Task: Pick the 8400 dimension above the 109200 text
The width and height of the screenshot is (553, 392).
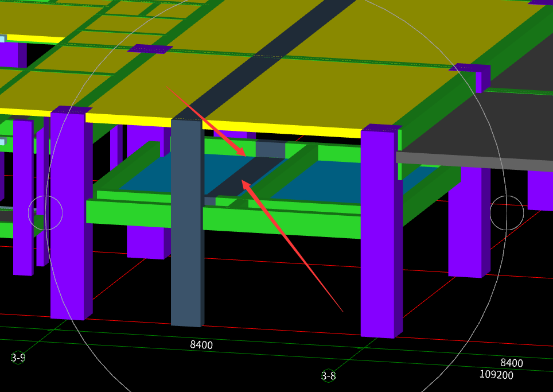Action: click(511, 363)
